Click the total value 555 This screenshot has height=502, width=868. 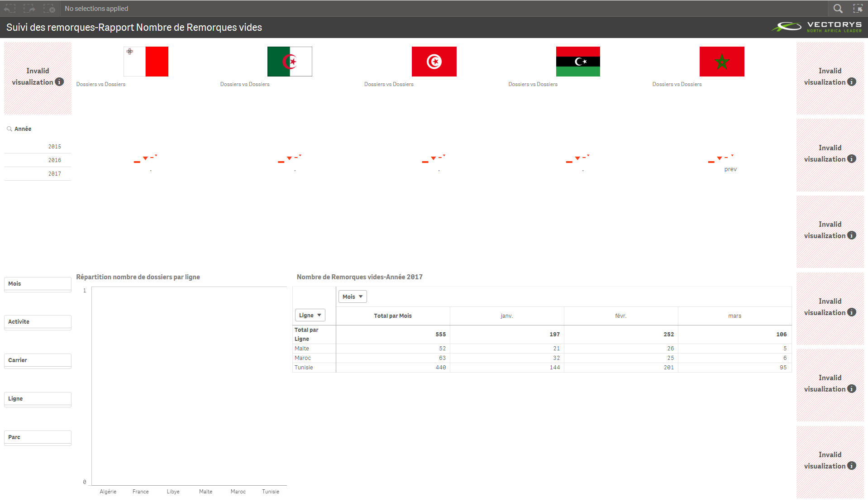(x=441, y=335)
